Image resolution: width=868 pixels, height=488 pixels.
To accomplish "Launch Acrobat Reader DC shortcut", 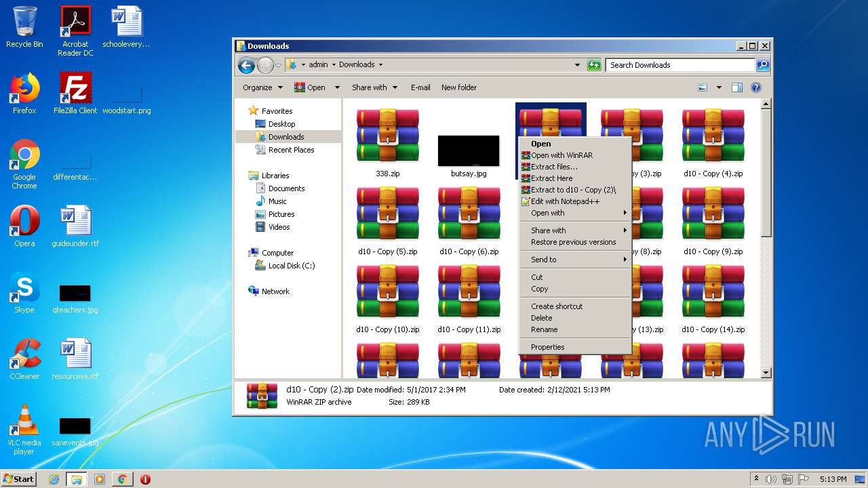I will [75, 31].
